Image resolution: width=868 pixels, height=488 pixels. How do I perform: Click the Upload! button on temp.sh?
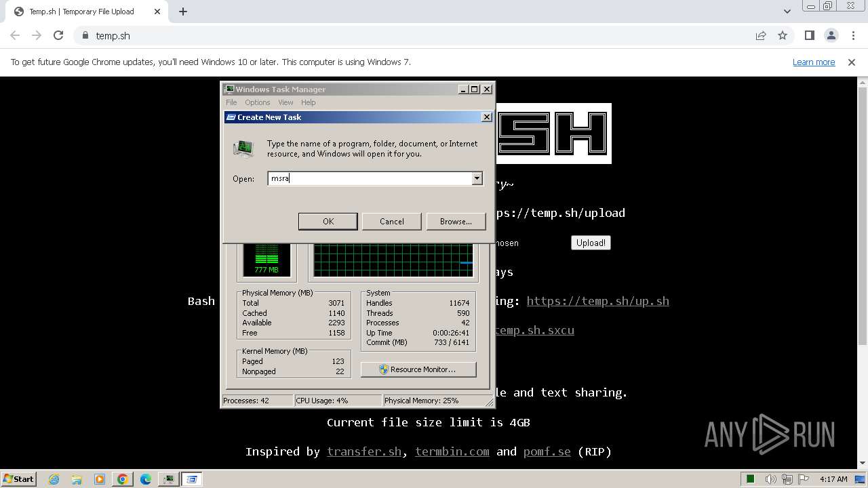[591, 243]
